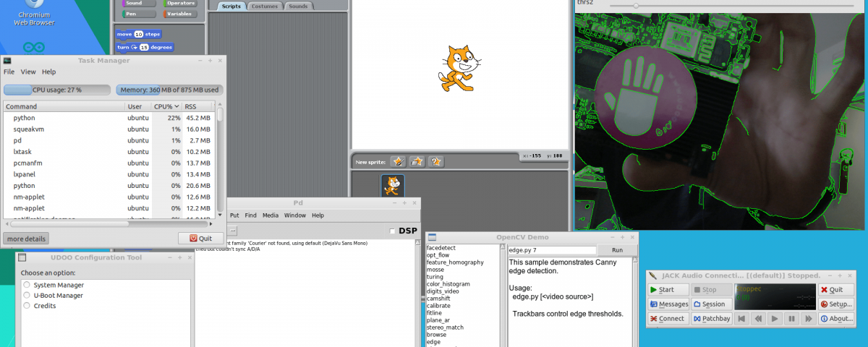Image resolution: width=868 pixels, height=347 pixels.
Task: Click the JACK window plug icon
Action: tap(652, 275)
